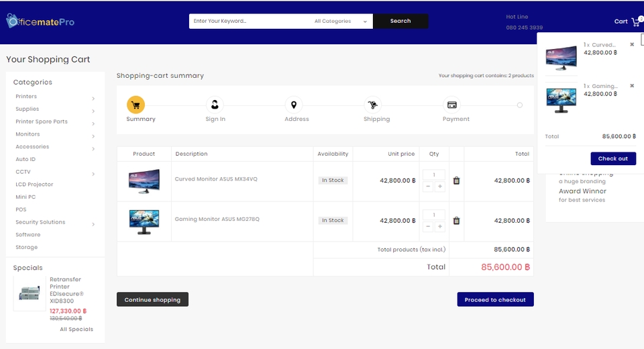Open Curved Monitor ASUS MX34VQ description link
The height and width of the screenshot is (349, 644).
pyautogui.click(x=216, y=179)
